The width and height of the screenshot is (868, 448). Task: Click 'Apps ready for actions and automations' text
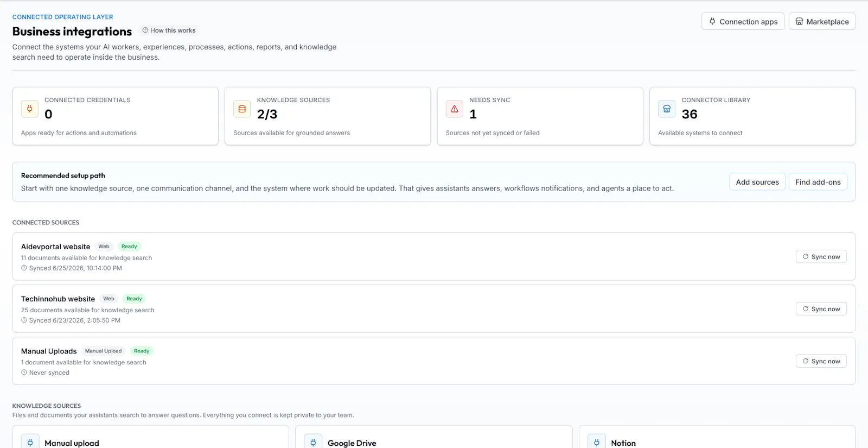point(79,132)
